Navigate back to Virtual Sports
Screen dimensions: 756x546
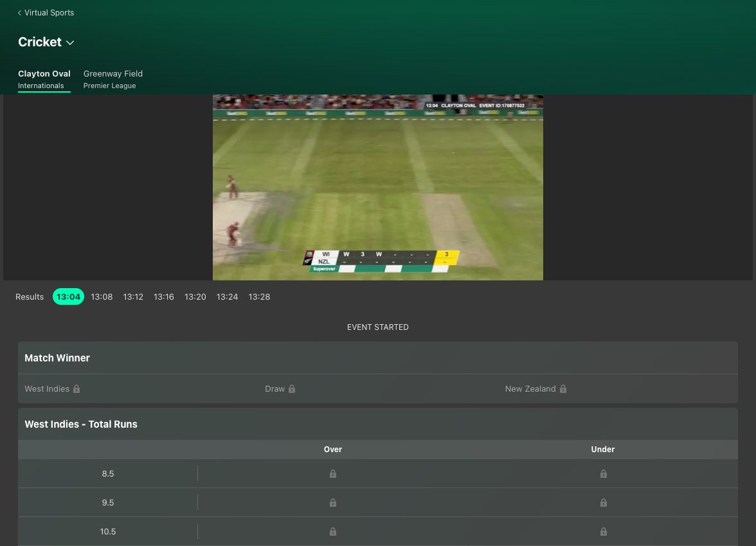(x=49, y=12)
